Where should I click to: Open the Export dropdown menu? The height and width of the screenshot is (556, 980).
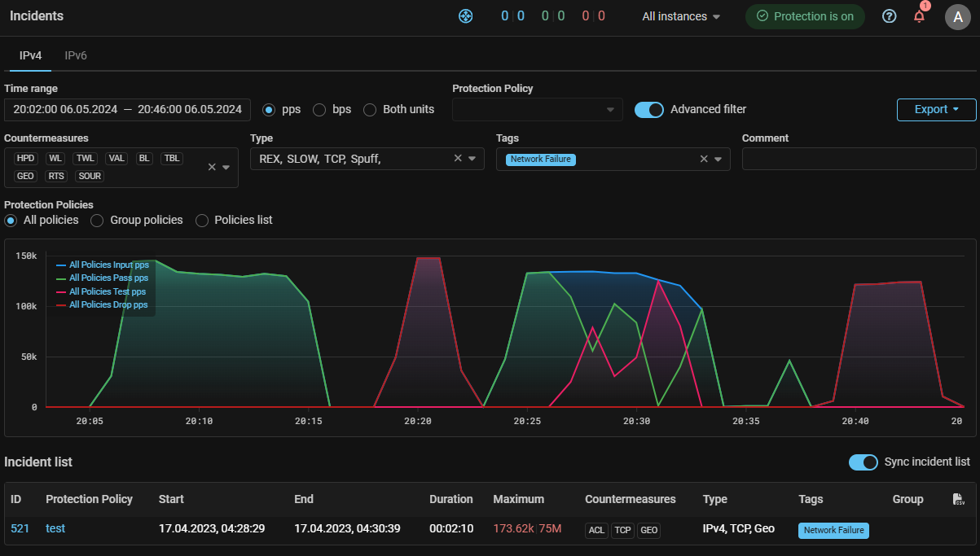pos(936,109)
